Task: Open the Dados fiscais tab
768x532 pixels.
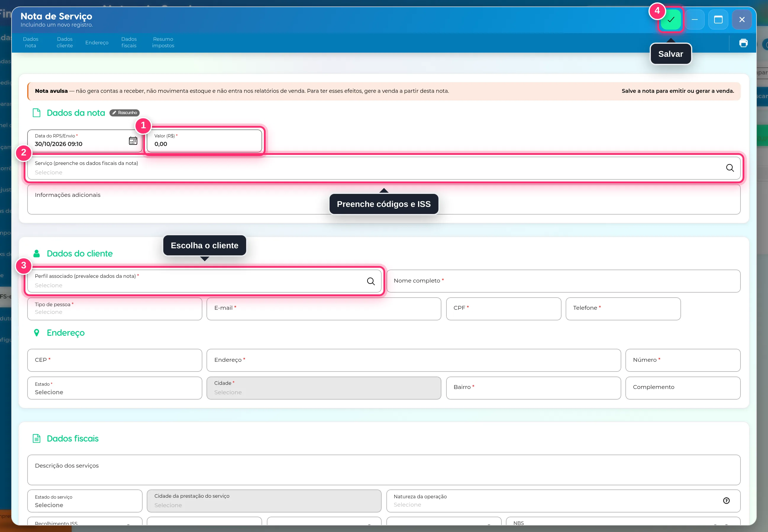Action: click(x=129, y=42)
